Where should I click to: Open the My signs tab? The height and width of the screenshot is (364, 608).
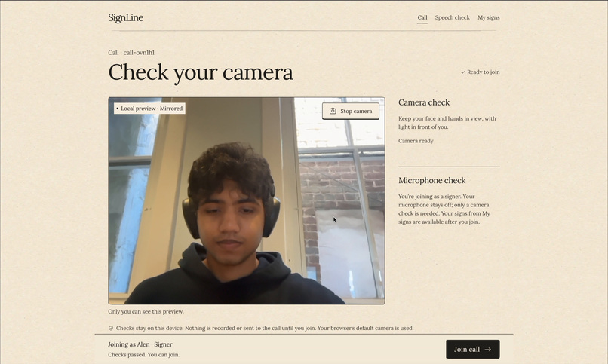489,17
